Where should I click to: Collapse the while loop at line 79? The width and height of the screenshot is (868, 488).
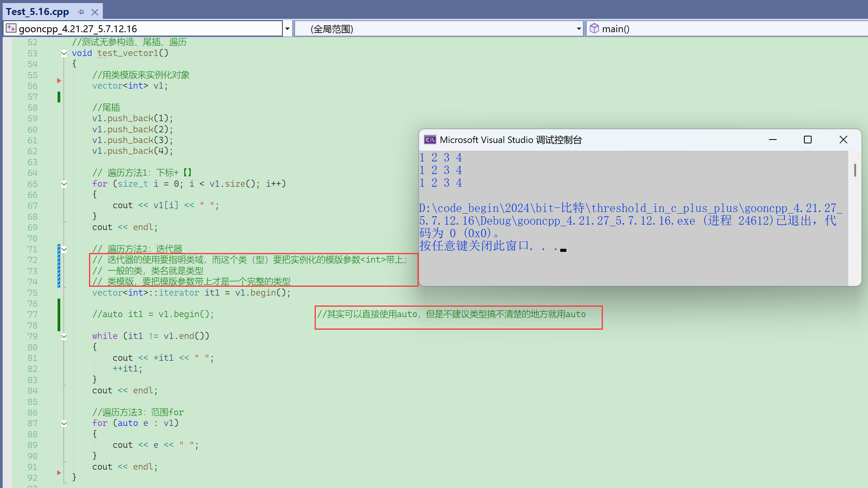[x=64, y=336]
